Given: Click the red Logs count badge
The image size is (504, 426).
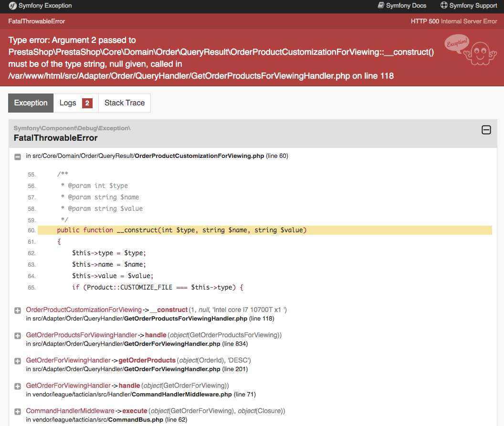Looking at the screenshot, I should (87, 103).
